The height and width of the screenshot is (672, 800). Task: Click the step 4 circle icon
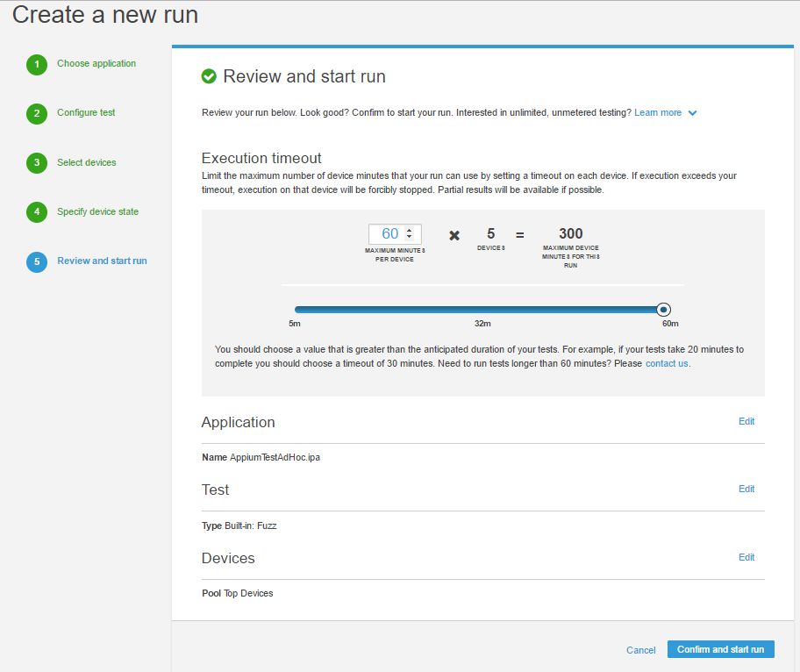click(36, 212)
